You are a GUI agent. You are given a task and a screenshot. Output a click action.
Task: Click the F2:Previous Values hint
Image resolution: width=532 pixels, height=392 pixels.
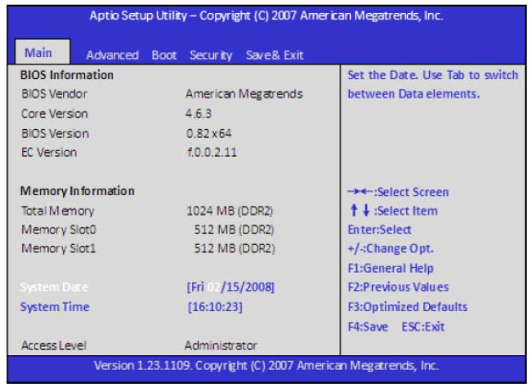398,287
